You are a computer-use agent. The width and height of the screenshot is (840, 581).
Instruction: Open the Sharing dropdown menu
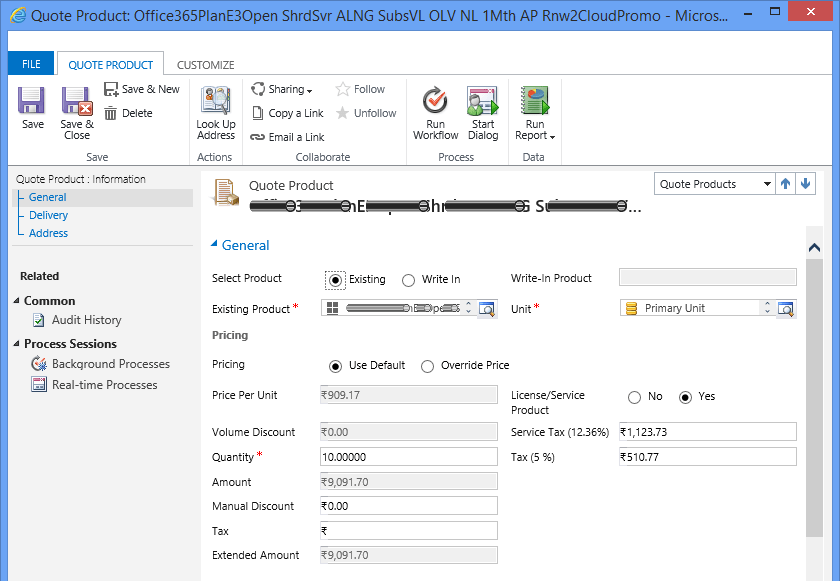tap(282, 89)
